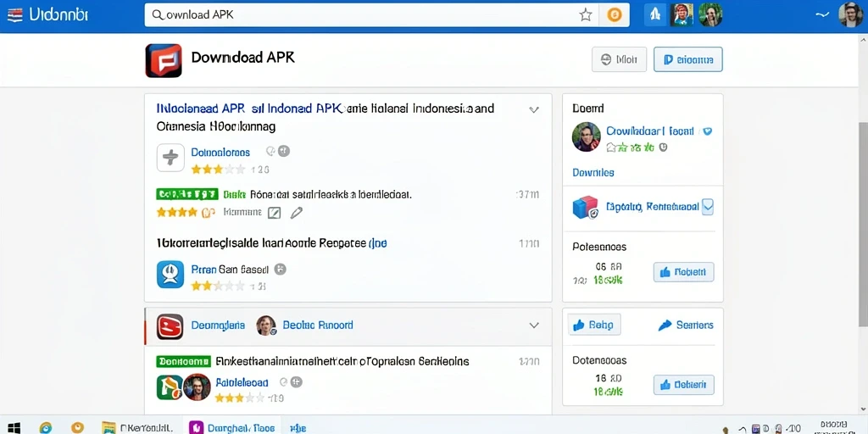Image resolution: width=868 pixels, height=434 pixels.
Task: Open the red-haired user avatar in header
Action: [x=682, y=15]
